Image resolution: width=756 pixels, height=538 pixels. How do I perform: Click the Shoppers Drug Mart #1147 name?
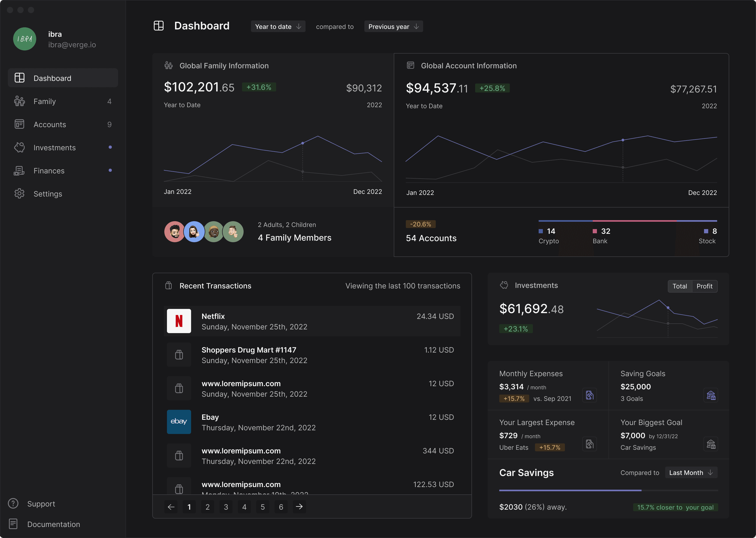[x=249, y=350]
